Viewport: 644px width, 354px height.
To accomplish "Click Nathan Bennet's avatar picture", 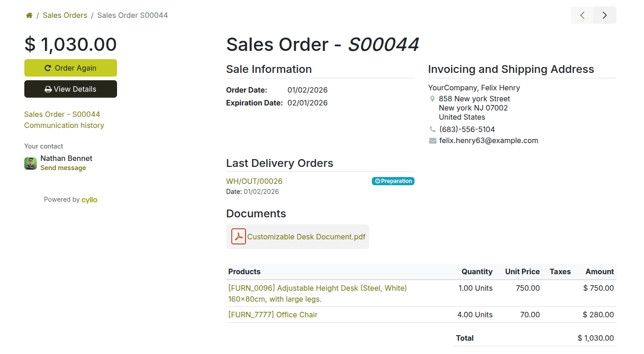I will tap(30, 163).
